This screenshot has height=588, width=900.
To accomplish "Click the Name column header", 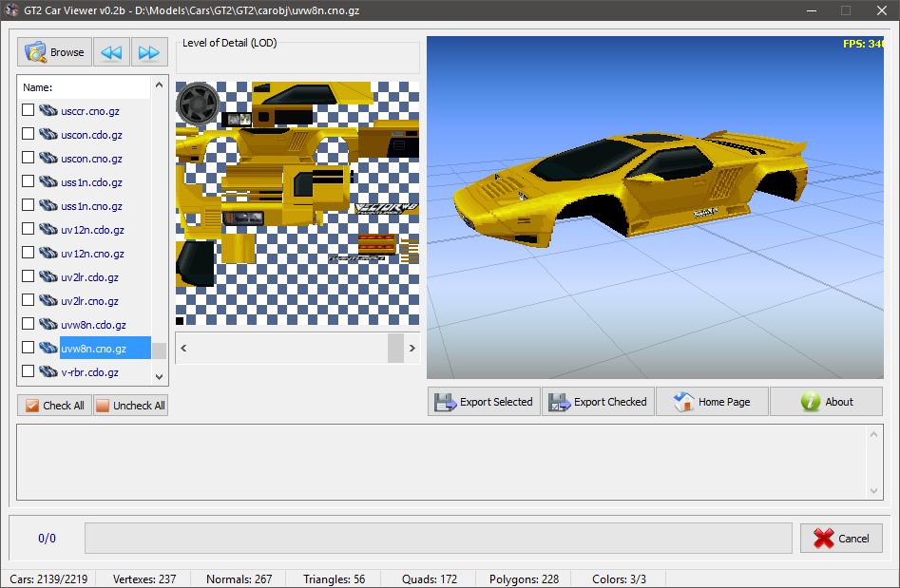I will (84, 87).
